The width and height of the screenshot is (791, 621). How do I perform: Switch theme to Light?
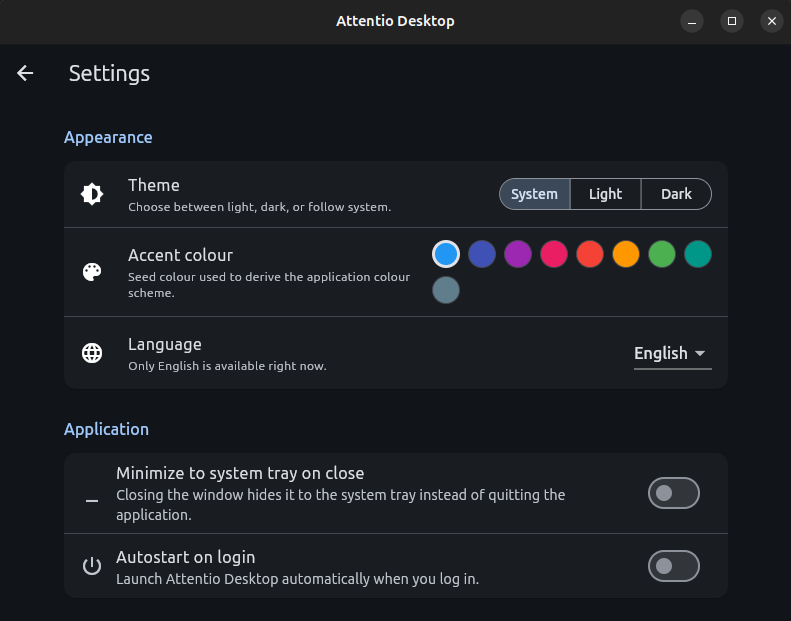coord(605,194)
